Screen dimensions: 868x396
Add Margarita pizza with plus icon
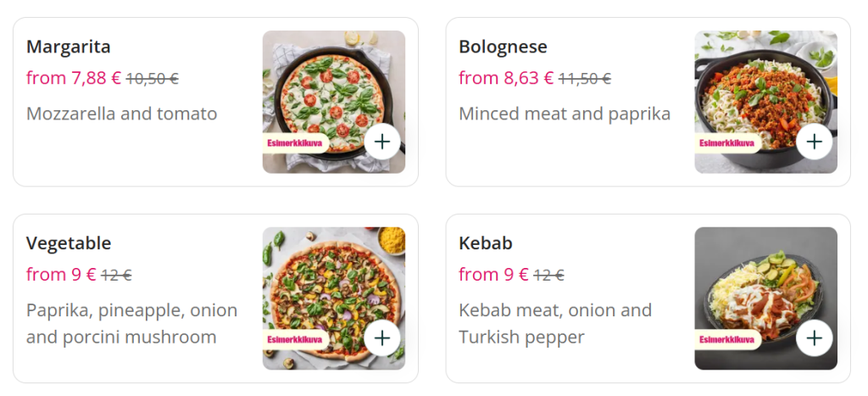[x=382, y=141]
